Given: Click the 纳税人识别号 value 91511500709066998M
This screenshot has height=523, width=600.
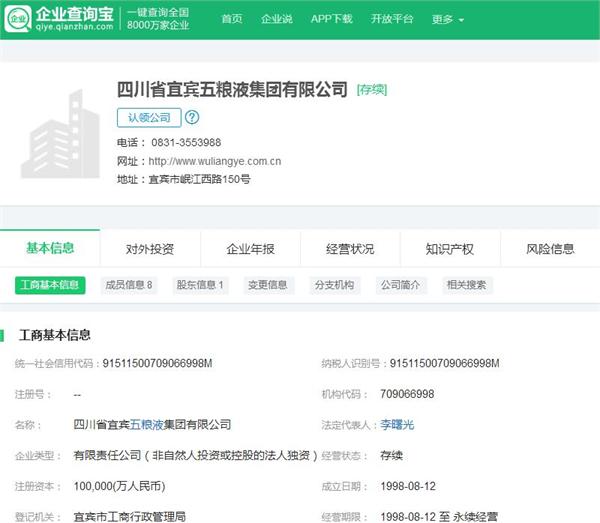Looking at the screenshot, I should (x=445, y=363).
